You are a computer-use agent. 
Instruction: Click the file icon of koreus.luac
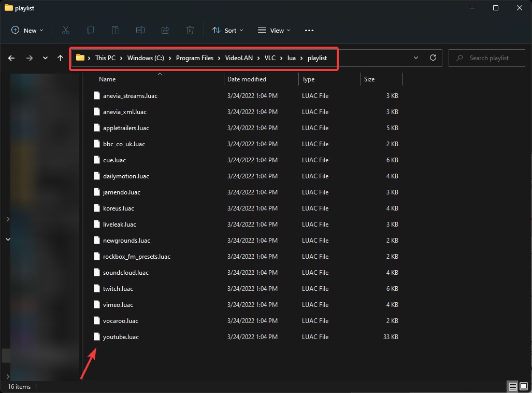tap(97, 208)
